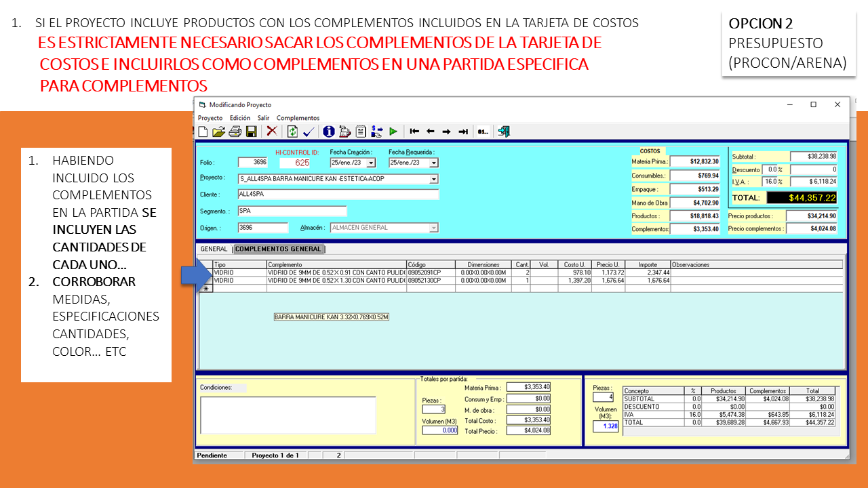
Task: Expand the Proyecto combo box
Action: click(x=433, y=180)
